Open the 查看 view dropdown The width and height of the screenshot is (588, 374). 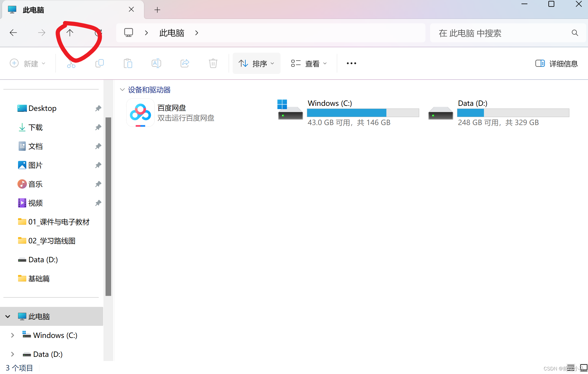pyautogui.click(x=309, y=64)
